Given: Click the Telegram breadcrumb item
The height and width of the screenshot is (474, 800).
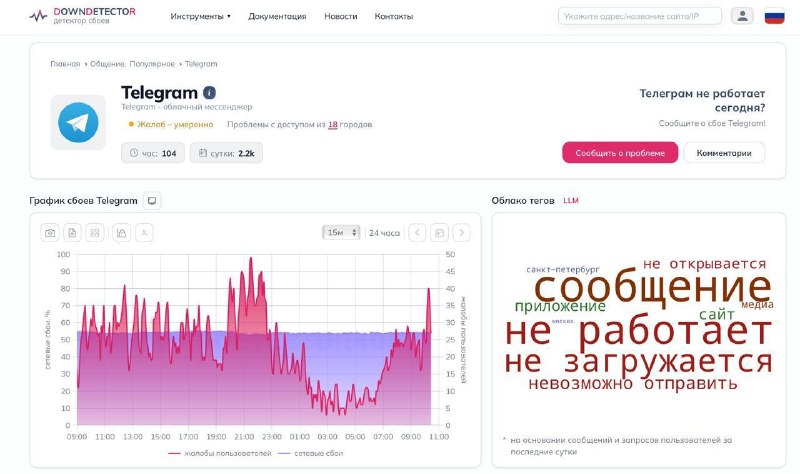Looking at the screenshot, I should [201, 64].
